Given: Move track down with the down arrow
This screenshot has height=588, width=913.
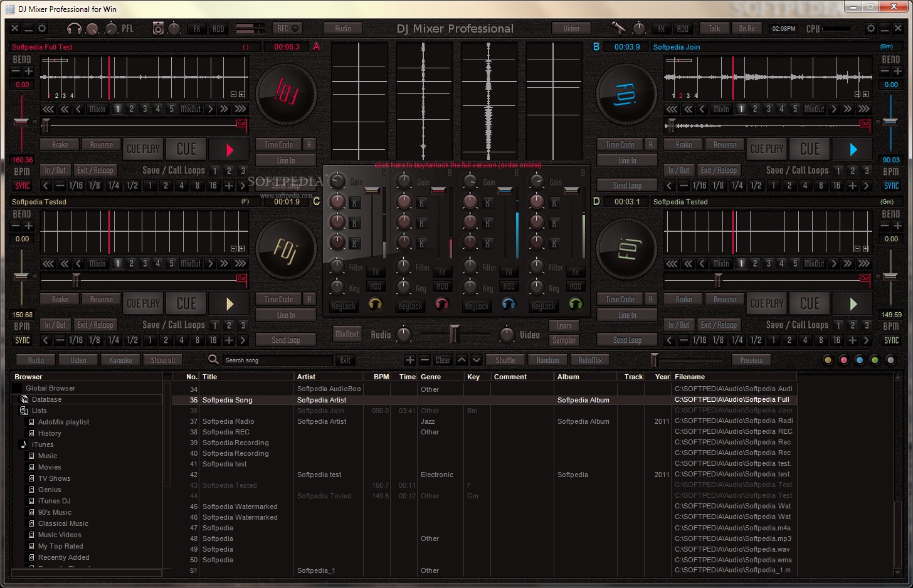Looking at the screenshot, I should pos(476,360).
